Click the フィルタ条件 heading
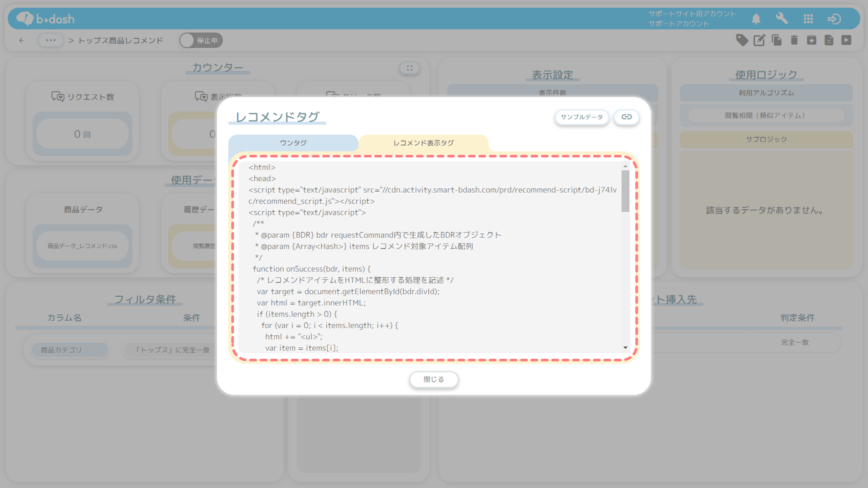 (145, 299)
